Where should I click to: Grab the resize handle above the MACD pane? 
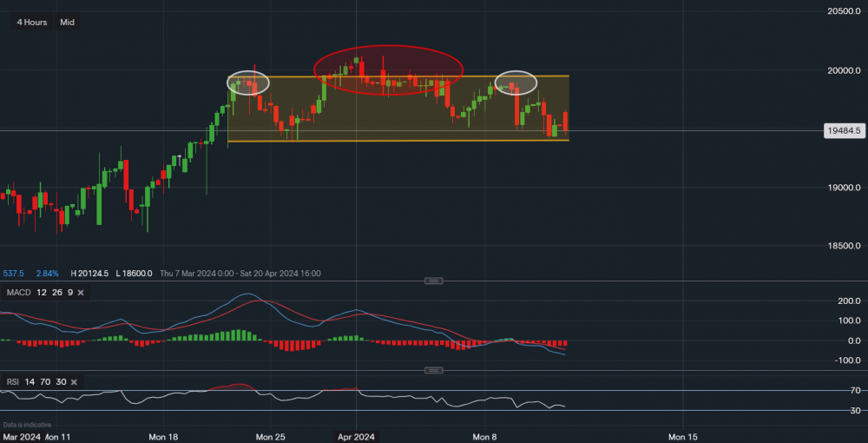point(434,281)
